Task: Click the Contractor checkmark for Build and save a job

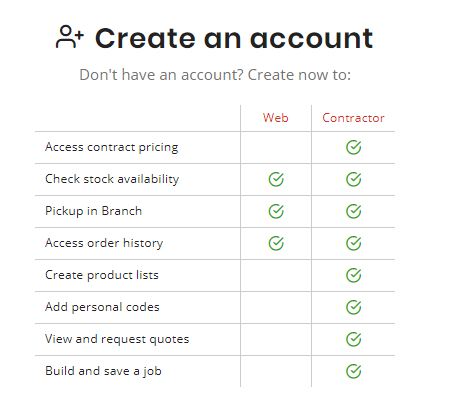Action: (353, 371)
